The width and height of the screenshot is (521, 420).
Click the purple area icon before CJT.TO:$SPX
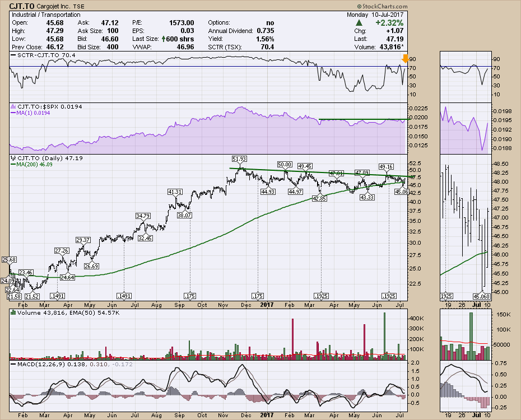[13, 106]
